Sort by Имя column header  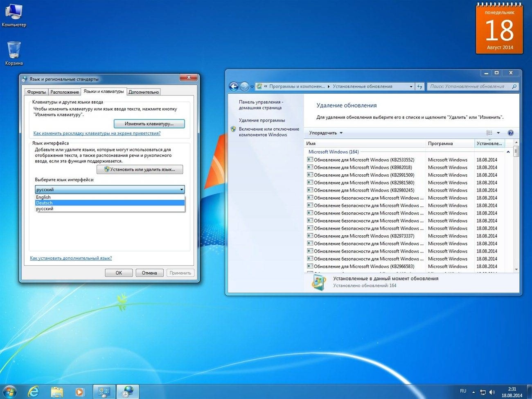[365, 144]
